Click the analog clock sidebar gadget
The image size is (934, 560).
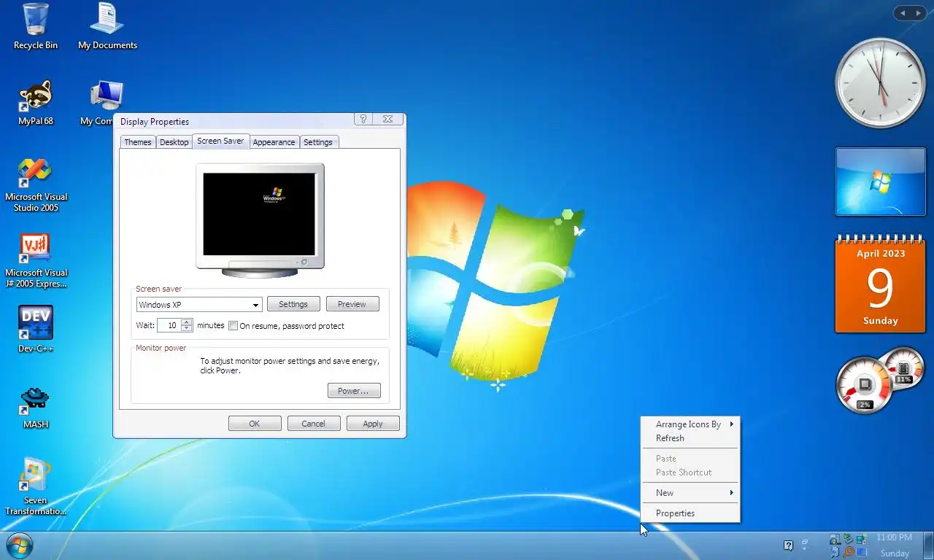pos(880,83)
